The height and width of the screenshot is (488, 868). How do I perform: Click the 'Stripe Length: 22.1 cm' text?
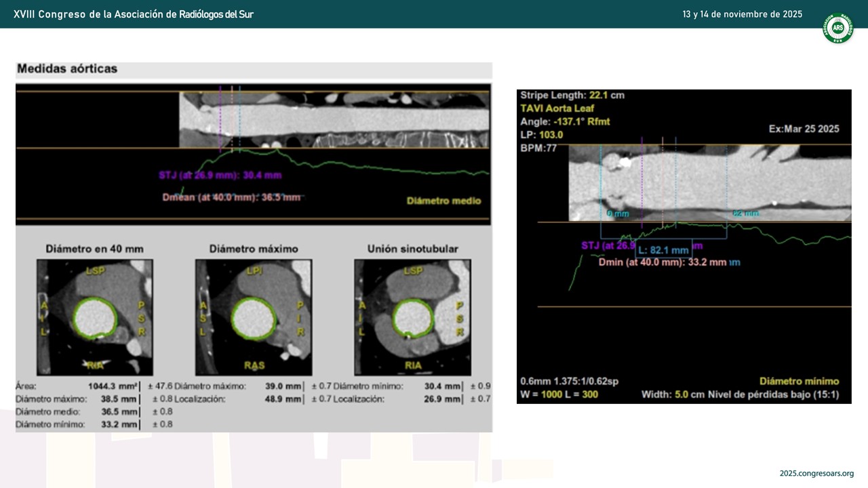572,95
